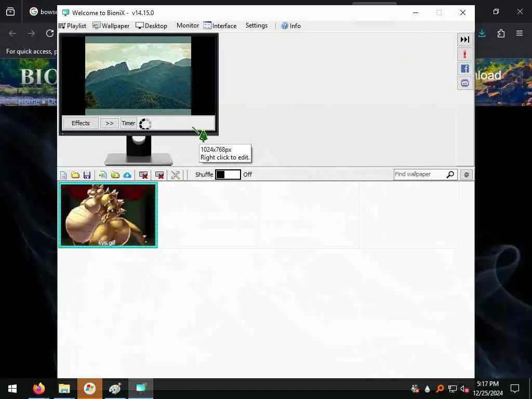The height and width of the screenshot is (399, 532).
Task: Click the Effects button
Action: pos(81,123)
